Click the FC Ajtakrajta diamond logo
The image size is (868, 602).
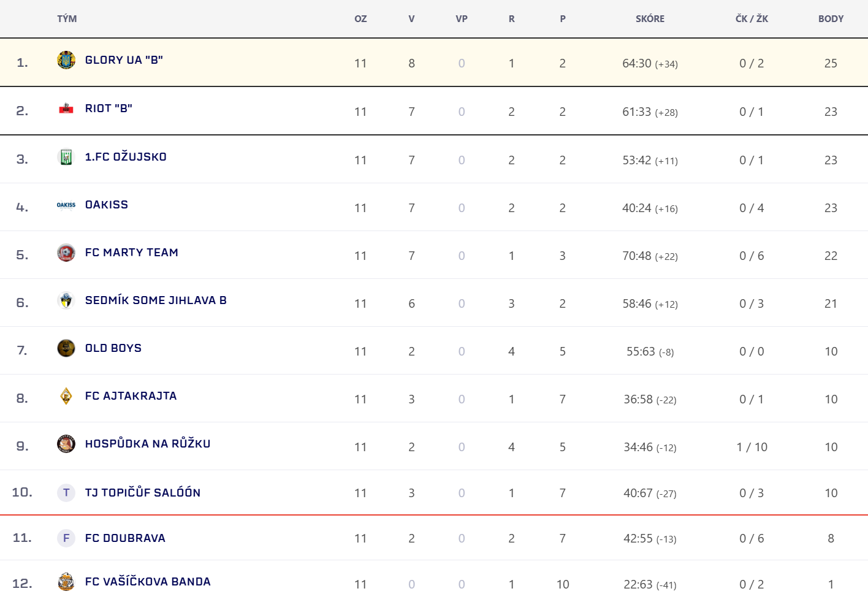66,396
